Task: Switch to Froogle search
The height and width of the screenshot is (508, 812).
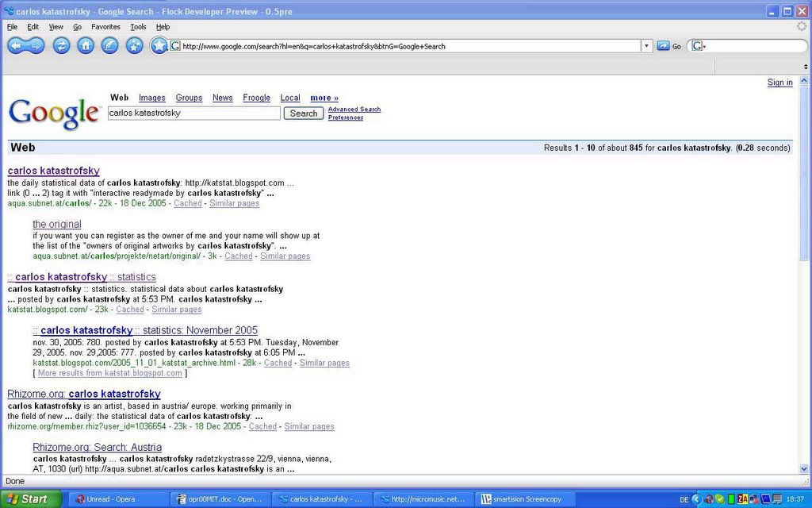Action: click(x=256, y=98)
